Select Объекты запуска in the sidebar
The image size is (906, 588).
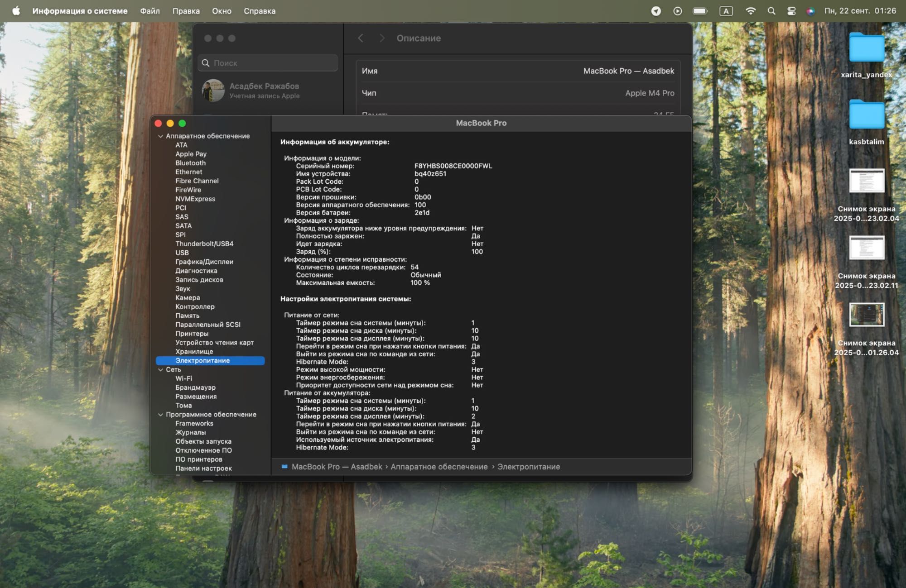(x=203, y=442)
